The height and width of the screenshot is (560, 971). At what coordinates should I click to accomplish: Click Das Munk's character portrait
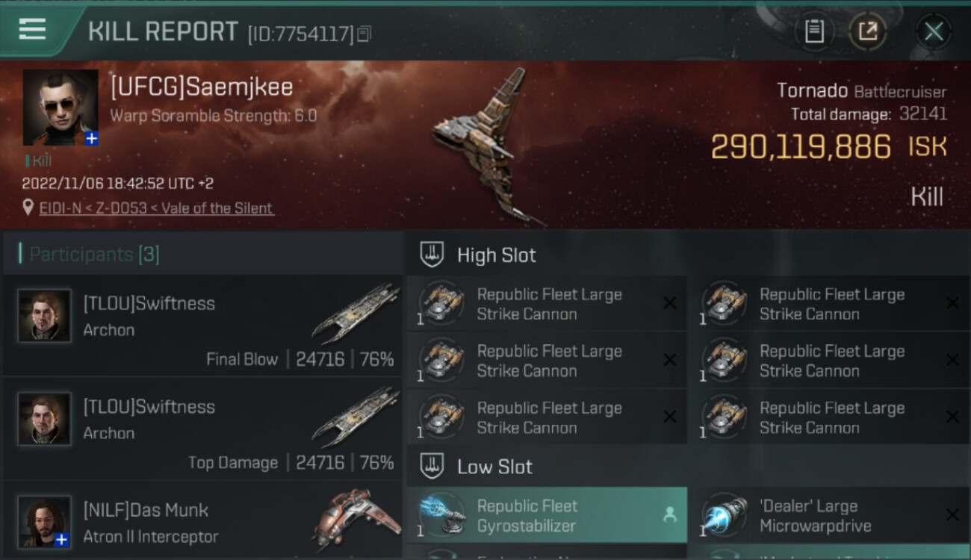pos(44,521)
